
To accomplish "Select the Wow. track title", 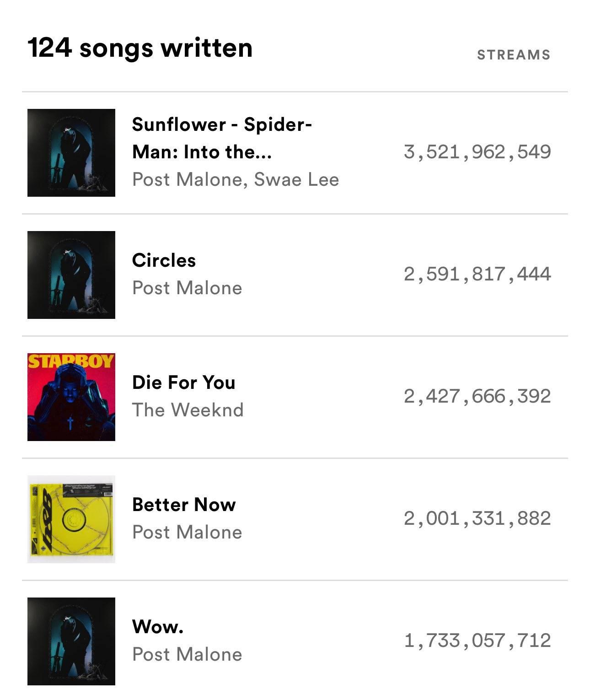I will coord(158,627).
